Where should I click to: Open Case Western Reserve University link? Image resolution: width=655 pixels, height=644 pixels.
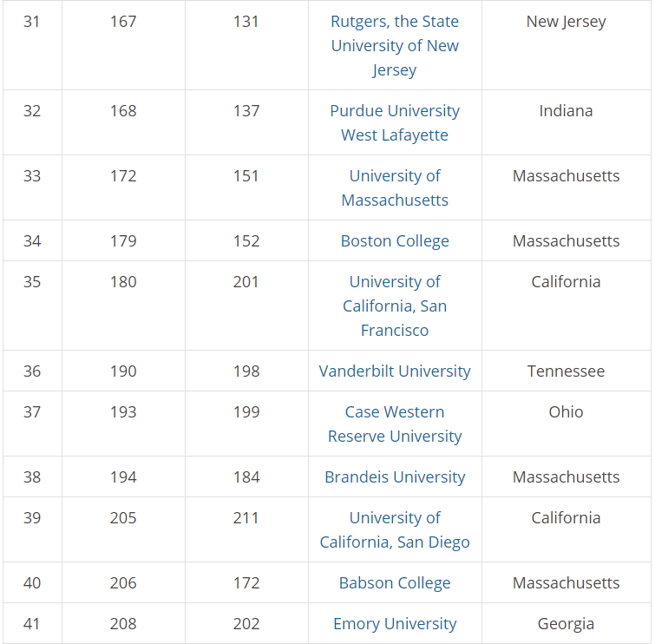pyautogui.click(x=395, y=424)
